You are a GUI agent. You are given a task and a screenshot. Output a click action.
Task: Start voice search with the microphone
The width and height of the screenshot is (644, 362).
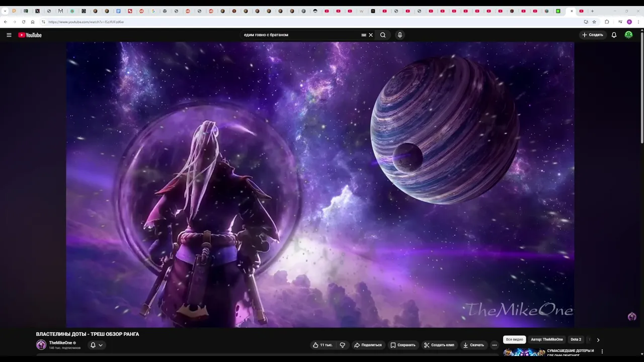[x=400, y=35]
